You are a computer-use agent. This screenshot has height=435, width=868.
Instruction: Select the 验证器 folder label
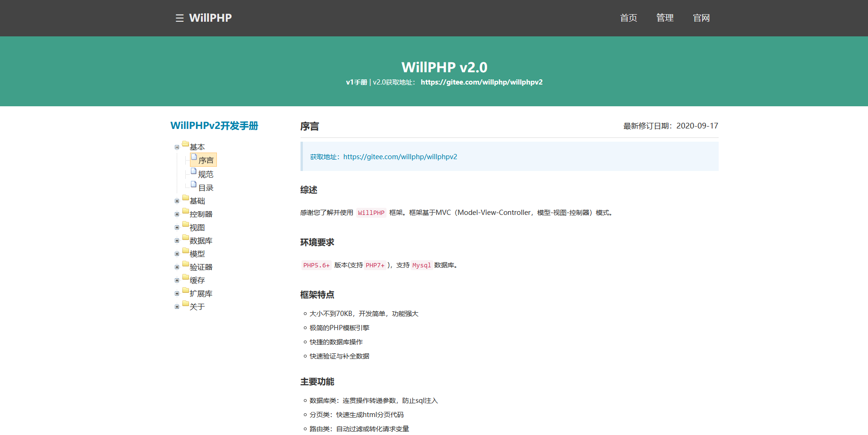tap(201, 267)
